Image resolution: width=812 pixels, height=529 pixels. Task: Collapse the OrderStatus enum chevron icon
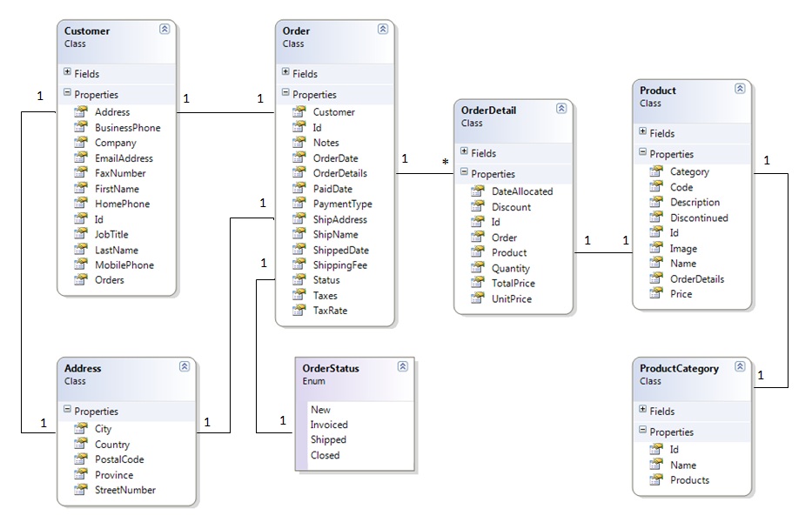(x=403, y=366)
